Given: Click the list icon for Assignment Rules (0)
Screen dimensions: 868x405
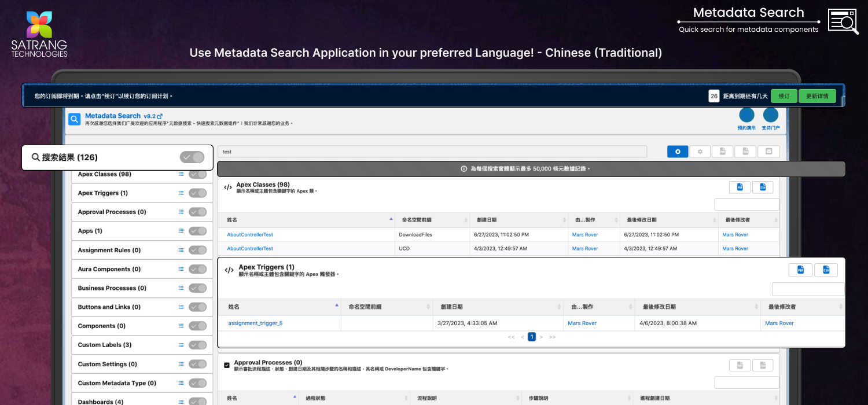Looking at the screenshot, I should coord(181,250).
